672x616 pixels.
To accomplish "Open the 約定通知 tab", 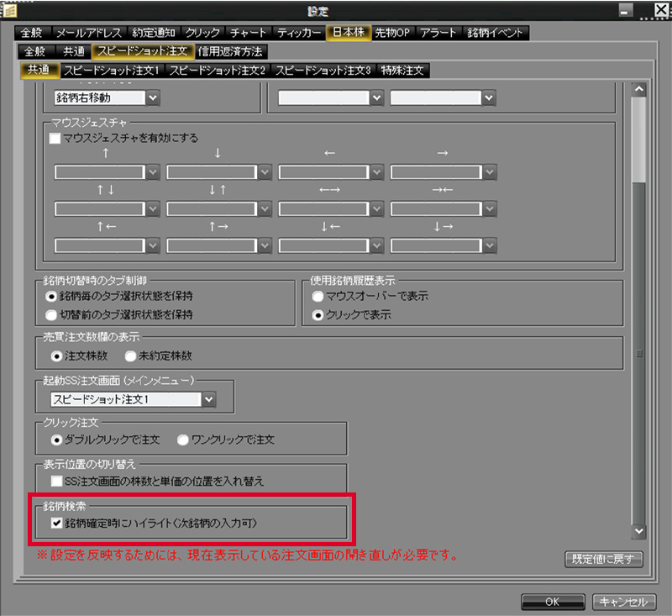I will (x=154, y=33).
